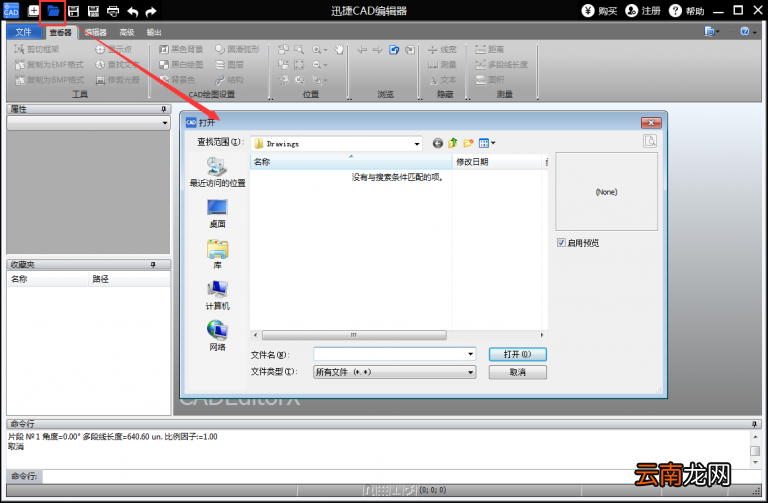Image resolution: width=768 pixels, height=503 pixels.
Task: Click the 购买 purchase button
Action: click(x=600, y=11)
